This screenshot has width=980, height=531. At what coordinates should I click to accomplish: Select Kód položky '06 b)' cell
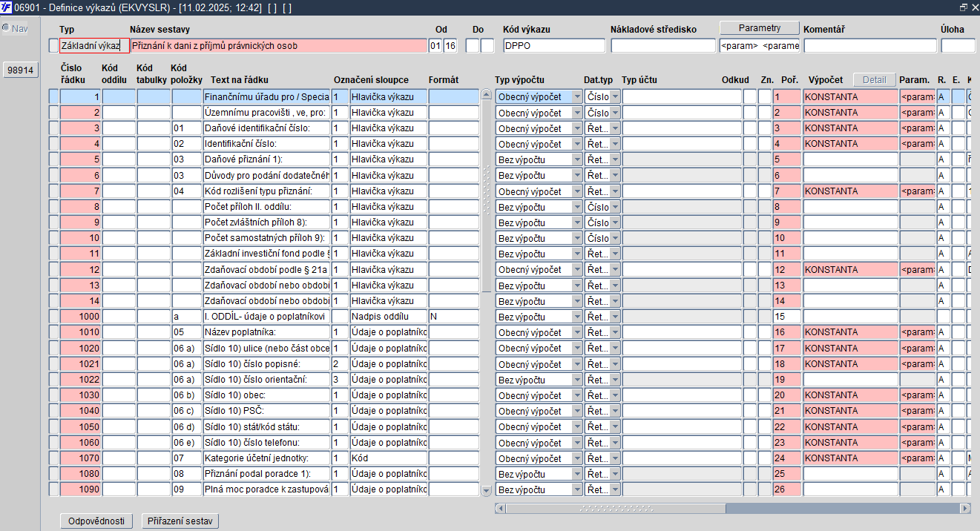click(x=186, y=396)
